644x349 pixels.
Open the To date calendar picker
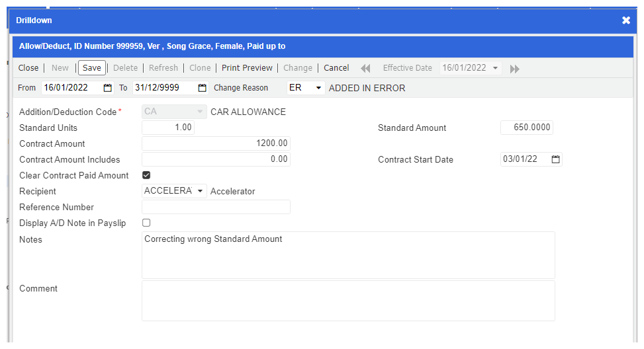click(203, 88)
